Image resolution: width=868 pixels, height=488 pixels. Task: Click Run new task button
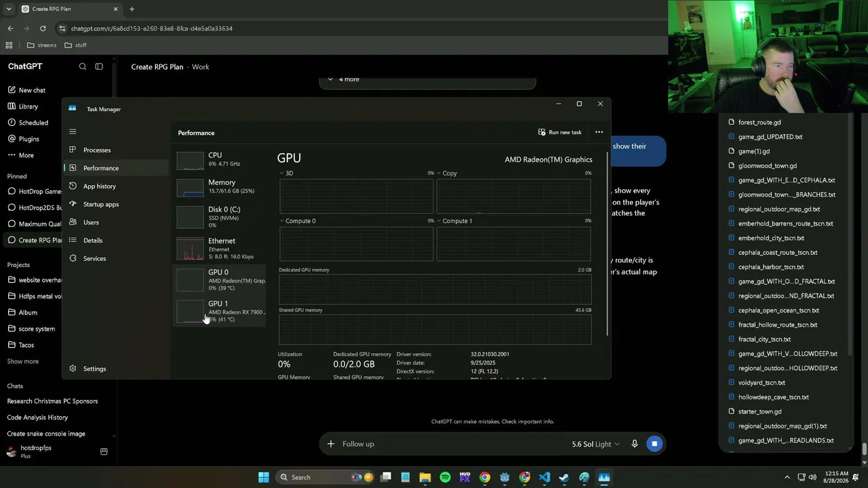coord(560,132)
